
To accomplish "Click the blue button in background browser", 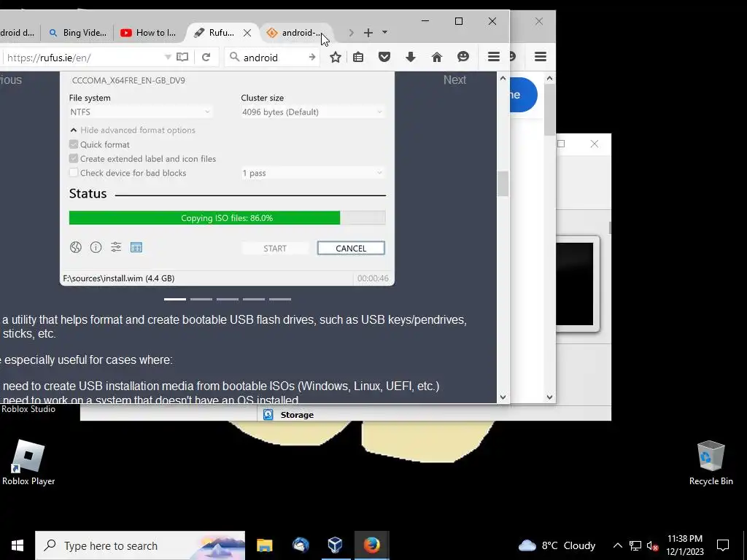I will pyautogui.click(x=523, y=94).
